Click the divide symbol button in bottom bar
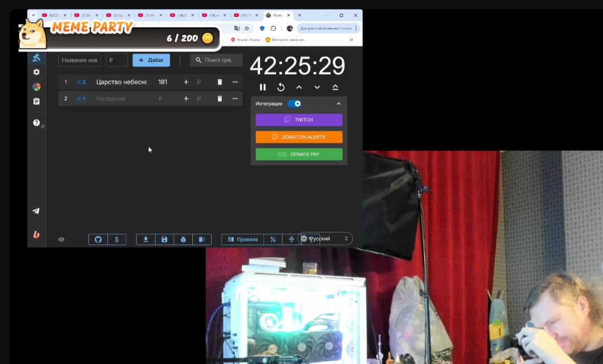The image size is (603, 364). [x=291, y=240]
